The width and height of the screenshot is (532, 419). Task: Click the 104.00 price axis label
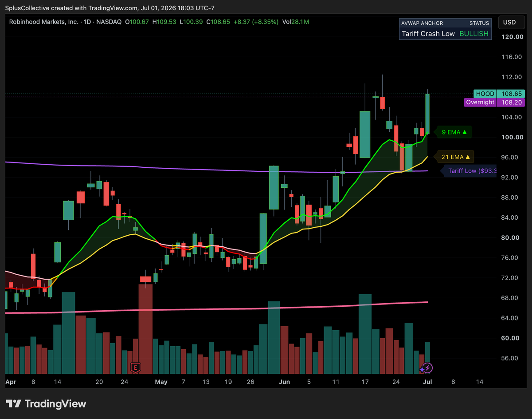point(511,117)
